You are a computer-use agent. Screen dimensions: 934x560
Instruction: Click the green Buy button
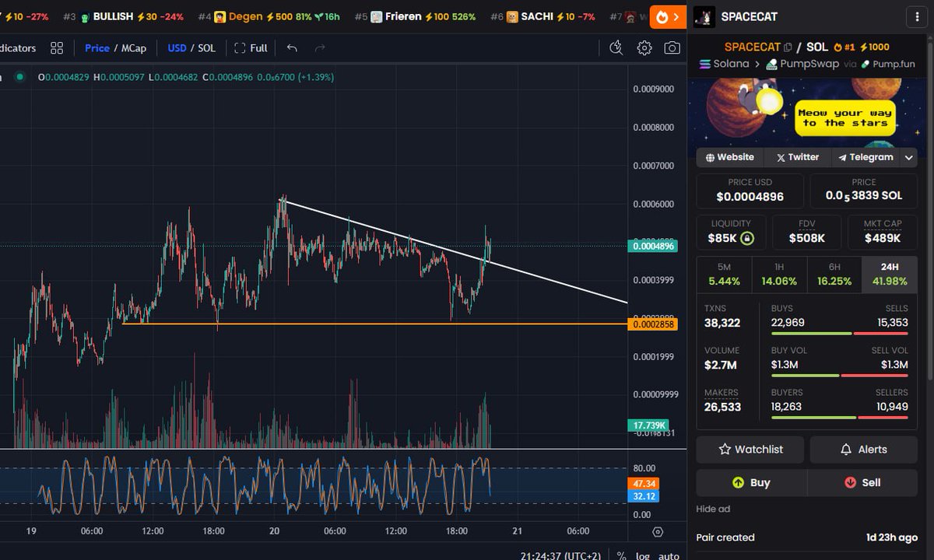click(751, 482)
